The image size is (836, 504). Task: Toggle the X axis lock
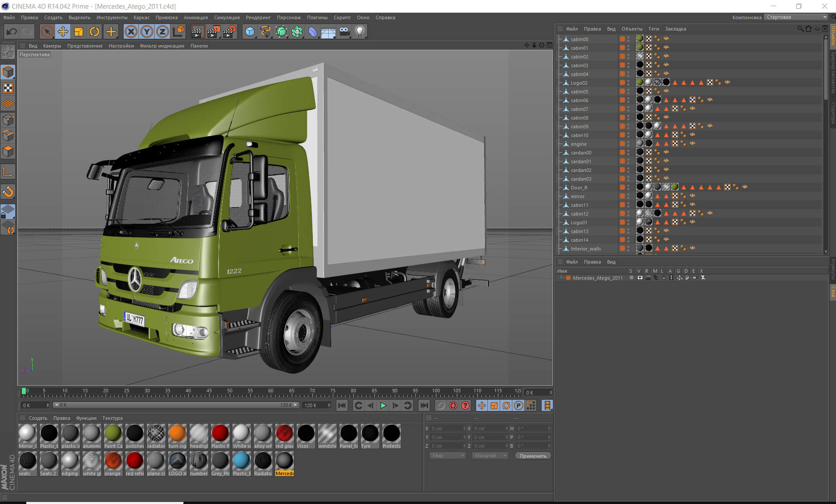(131, 31)
